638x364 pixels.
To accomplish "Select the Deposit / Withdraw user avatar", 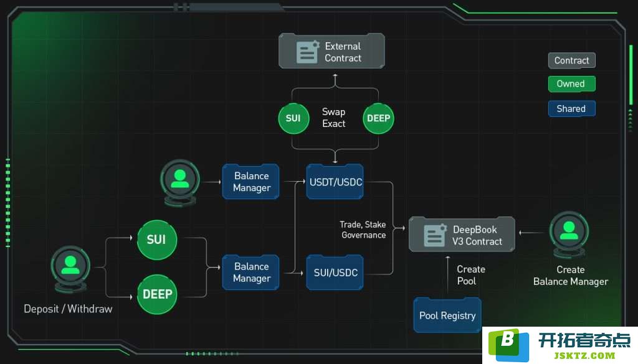I will 70,269.
